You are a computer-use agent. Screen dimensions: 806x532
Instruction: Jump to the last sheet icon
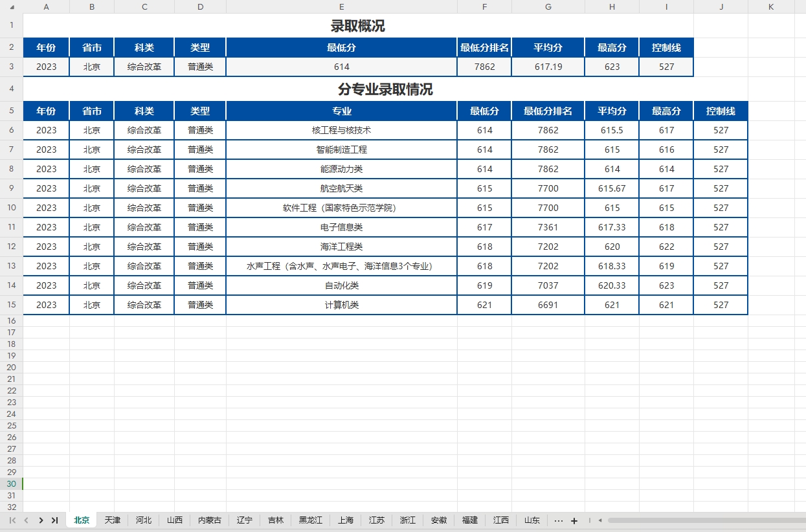[x=55, y=520]
